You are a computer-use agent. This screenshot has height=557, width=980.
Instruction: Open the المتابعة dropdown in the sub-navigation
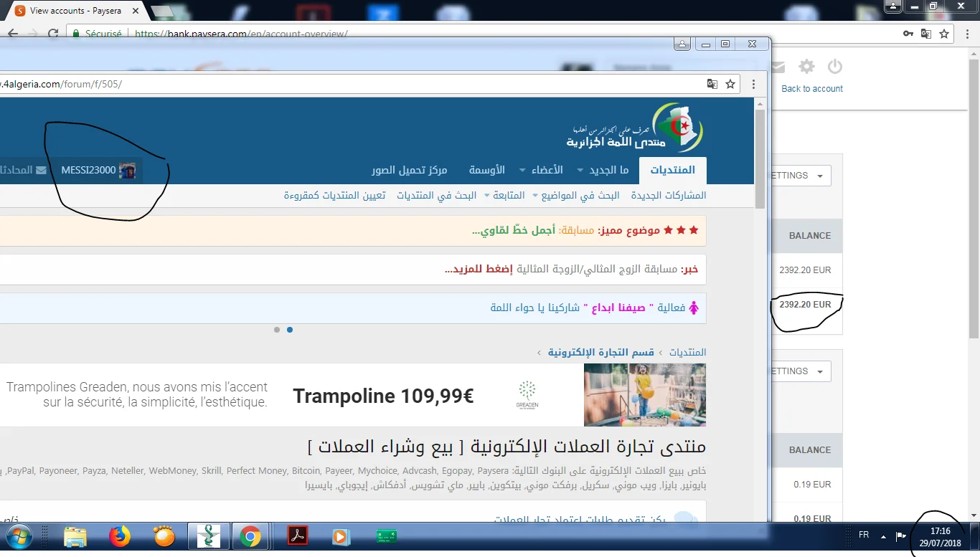tap(507, 195)
